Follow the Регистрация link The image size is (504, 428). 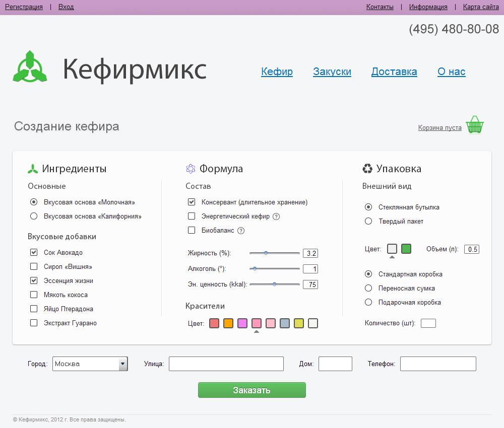tap(24, 7)
